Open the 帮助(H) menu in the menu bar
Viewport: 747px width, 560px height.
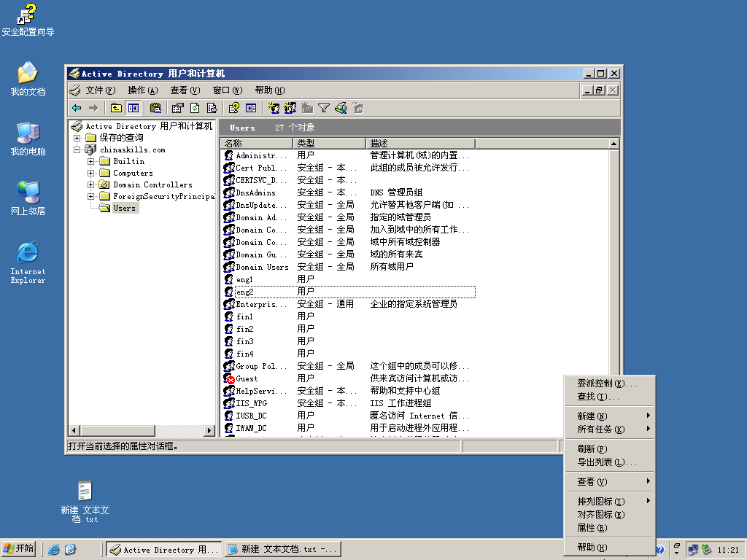(x=270, y=90)
